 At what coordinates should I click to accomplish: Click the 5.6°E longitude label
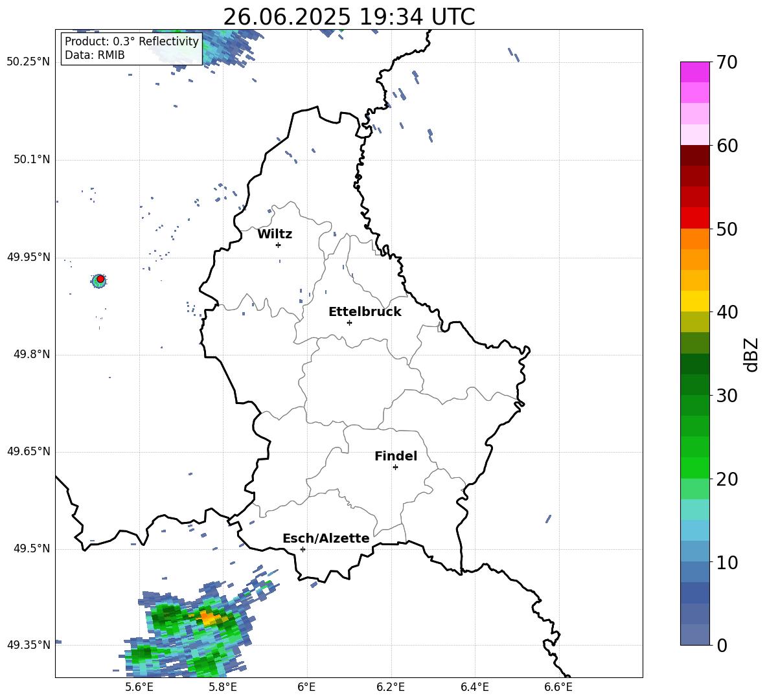pos(139,687)
